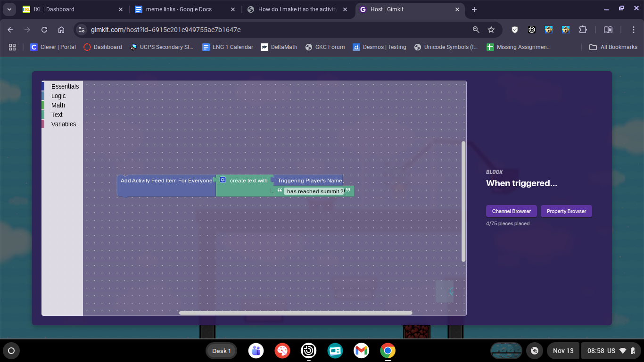Click the workspace horizontal scrollbar
This screenshot has width=644, height=362.
click(x=296, y=313)
